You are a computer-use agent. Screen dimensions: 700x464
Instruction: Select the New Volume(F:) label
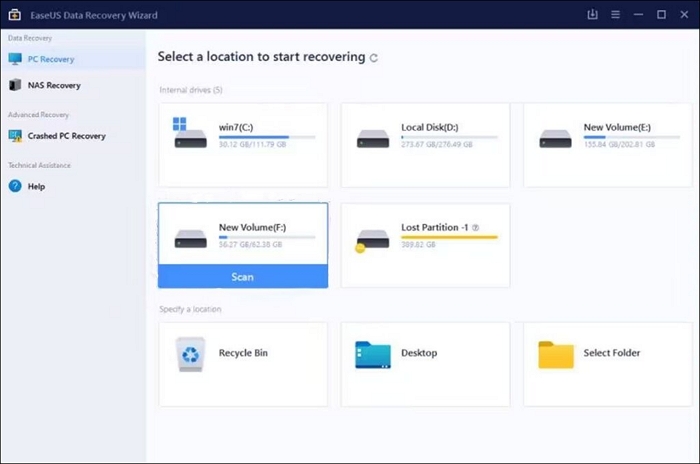click(x=252, y=227)
